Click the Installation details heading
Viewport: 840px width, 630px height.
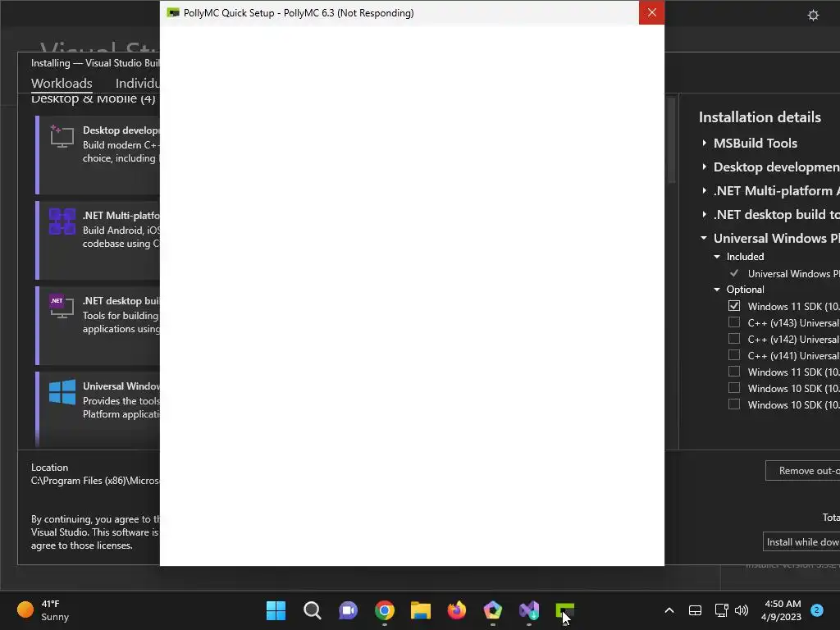coord(760,117)
